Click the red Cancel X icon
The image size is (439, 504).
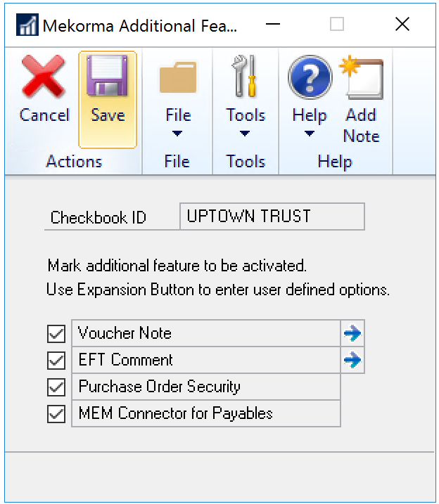(44, 78)
